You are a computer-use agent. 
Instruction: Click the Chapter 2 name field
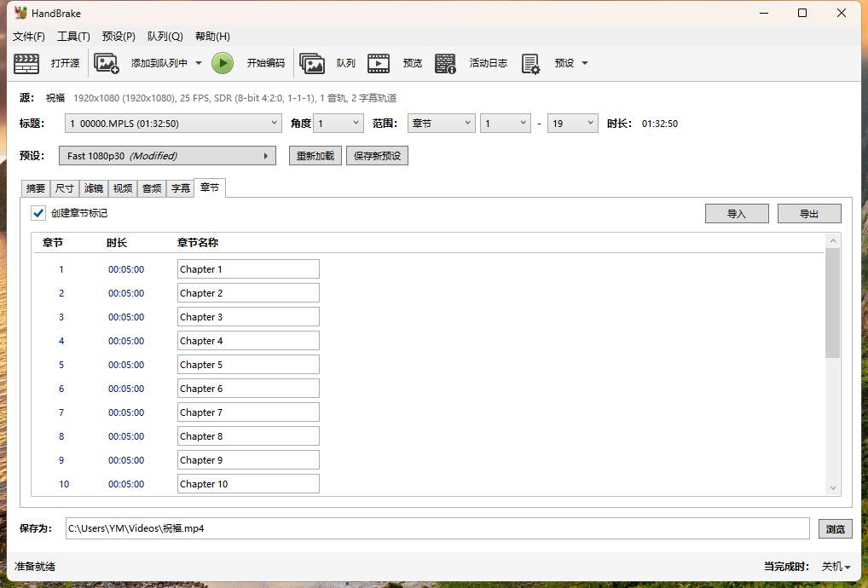click(249, 293)
